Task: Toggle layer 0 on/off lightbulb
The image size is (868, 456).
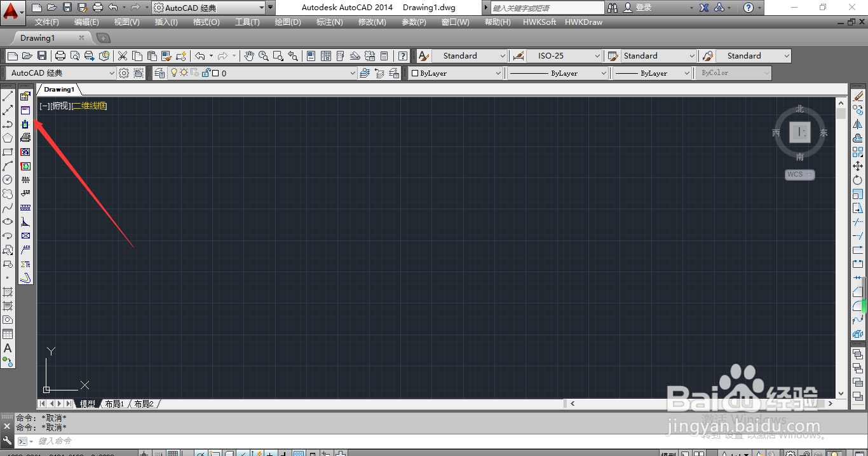Action: [x=173, y=73]
